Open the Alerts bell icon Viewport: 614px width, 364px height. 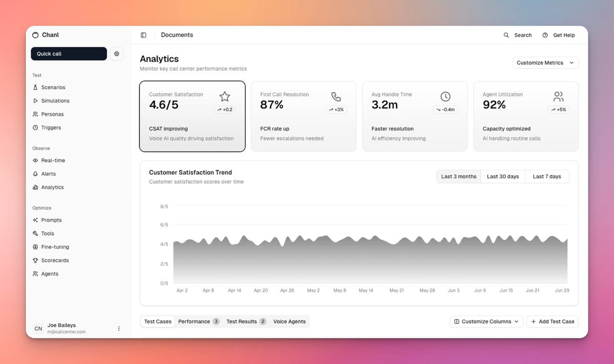click(x=35, y=174)
